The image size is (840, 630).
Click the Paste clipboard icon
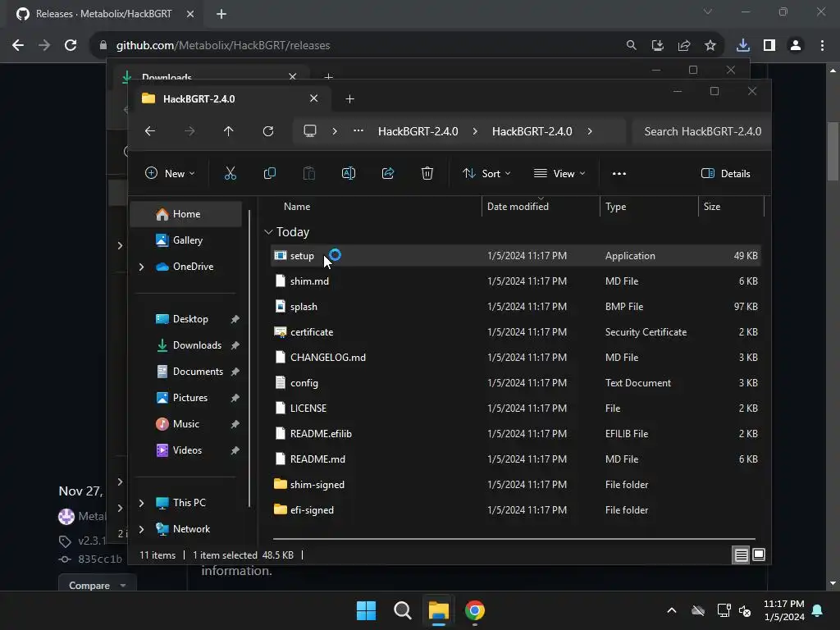pos(309,174)
